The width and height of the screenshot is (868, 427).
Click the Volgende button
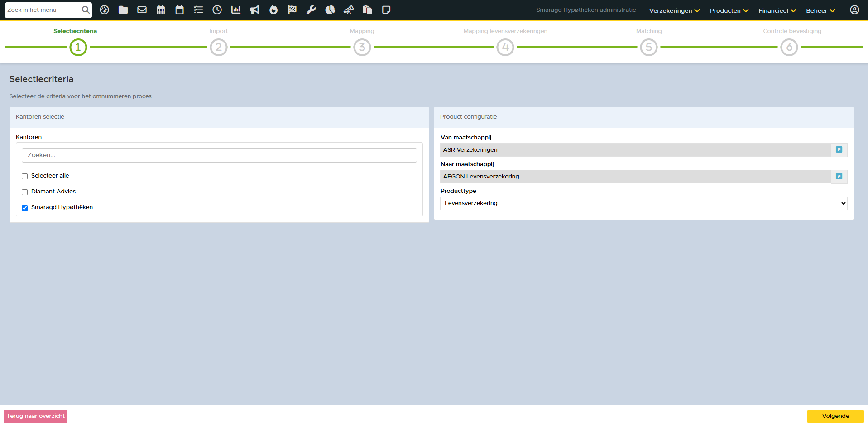[835, 416]
